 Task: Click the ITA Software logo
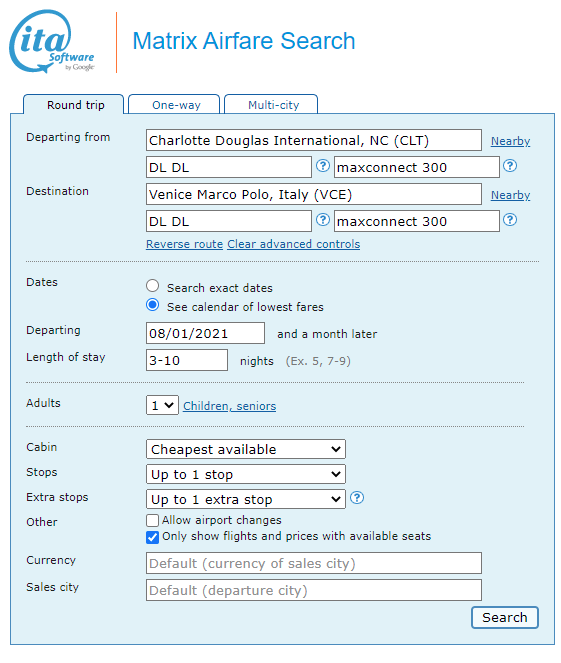coord(52,41)
